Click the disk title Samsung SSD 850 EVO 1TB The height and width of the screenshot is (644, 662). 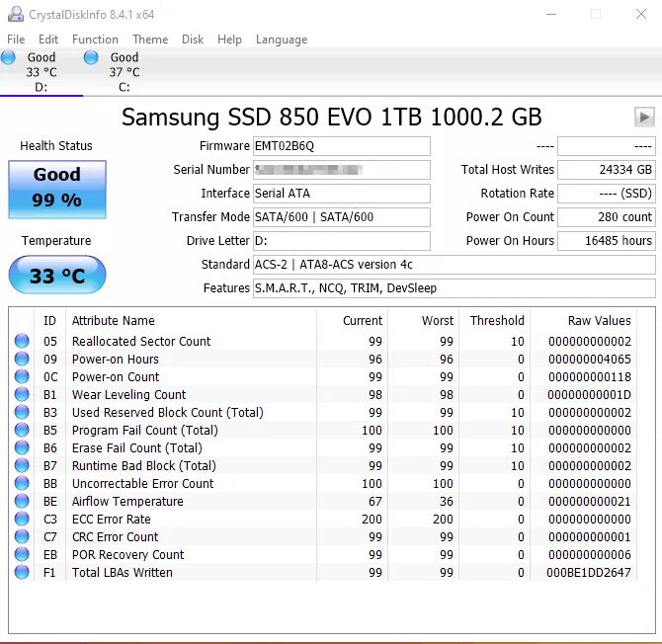click(x=331, y=118)
